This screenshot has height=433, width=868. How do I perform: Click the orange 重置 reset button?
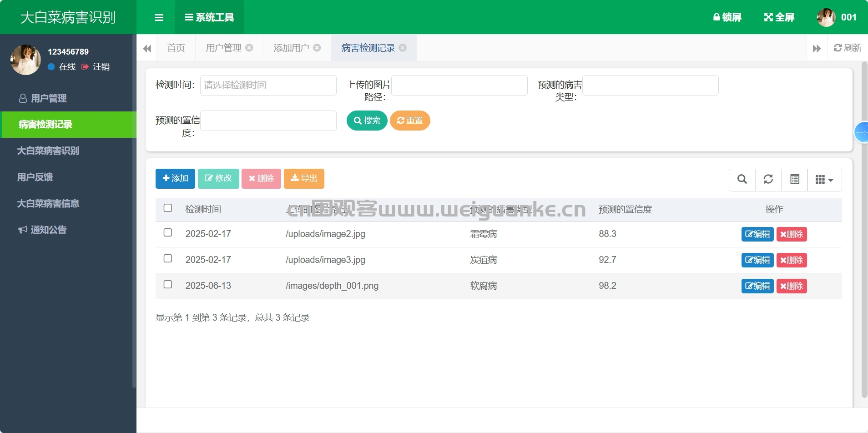(x=410, y=121)
